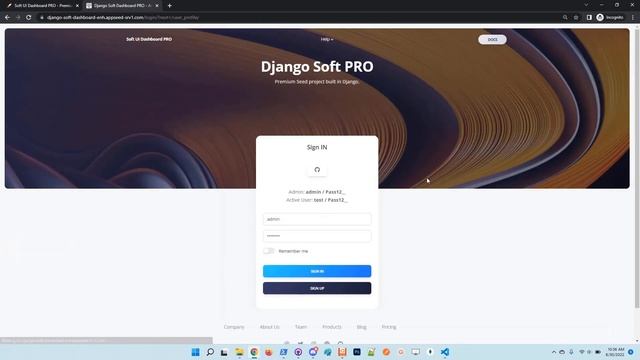Image resolution: width=640 pixels, height=360 pixels.
Task: Go back in browser history
Action: pos(7,18)
